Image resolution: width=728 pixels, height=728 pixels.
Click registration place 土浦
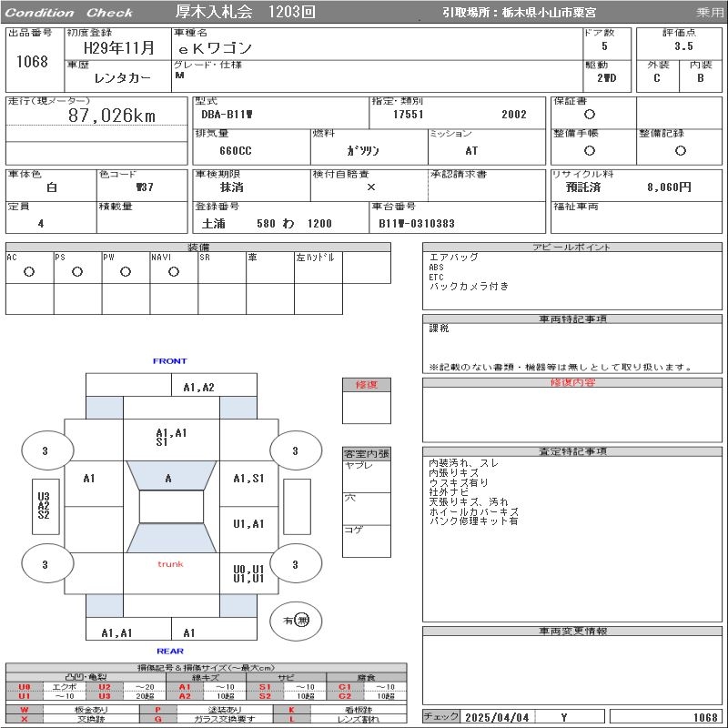[214, 223]
